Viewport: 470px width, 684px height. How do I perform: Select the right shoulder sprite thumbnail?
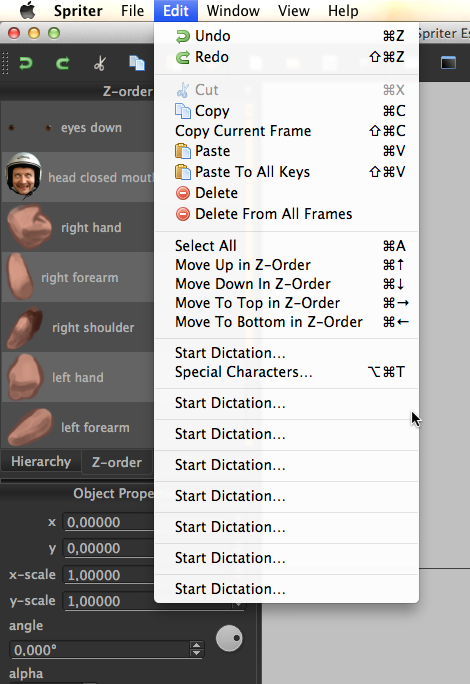click(x=25, y=328)
